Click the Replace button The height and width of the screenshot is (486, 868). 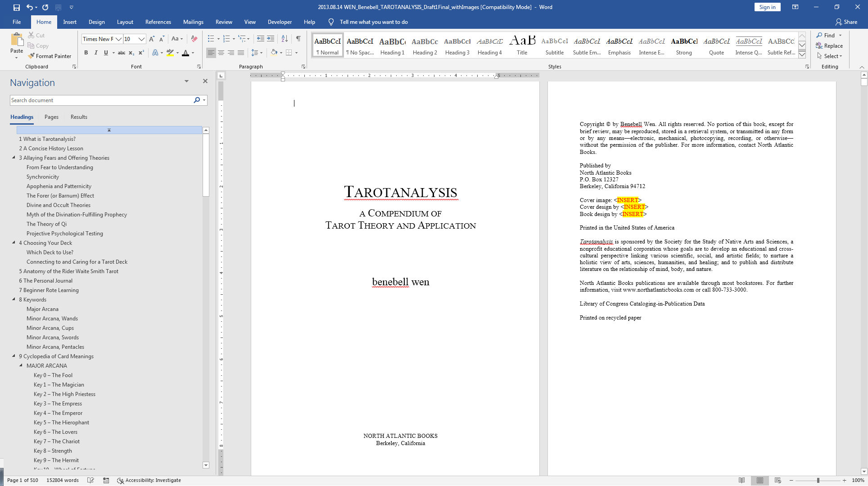coord(829,46)
